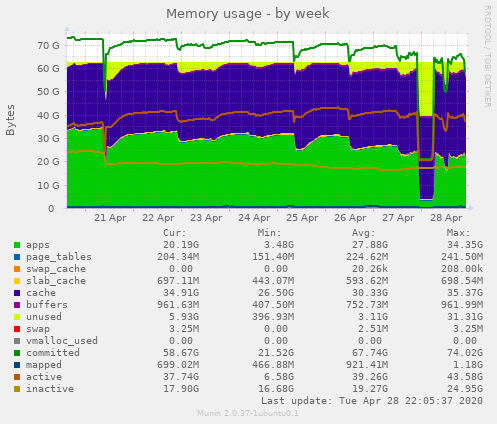Click the '70 G' axis tick label
Viewport: 497px width, 424px height.
[x=48, y=45]
